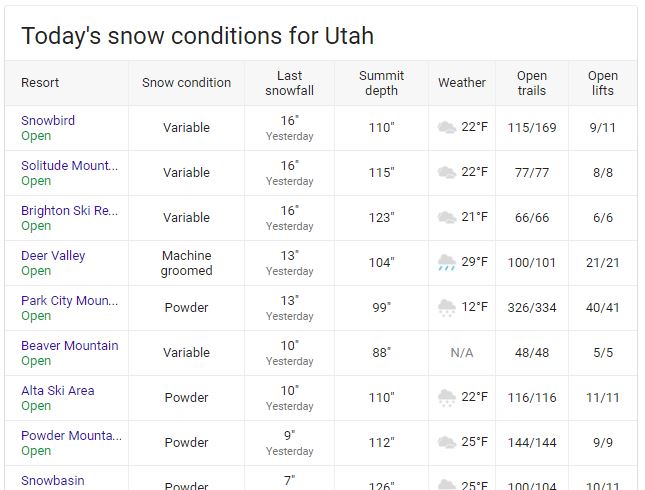
Task: Click Brighton's cloudy weather icon
Action: [x=447, y=217]
